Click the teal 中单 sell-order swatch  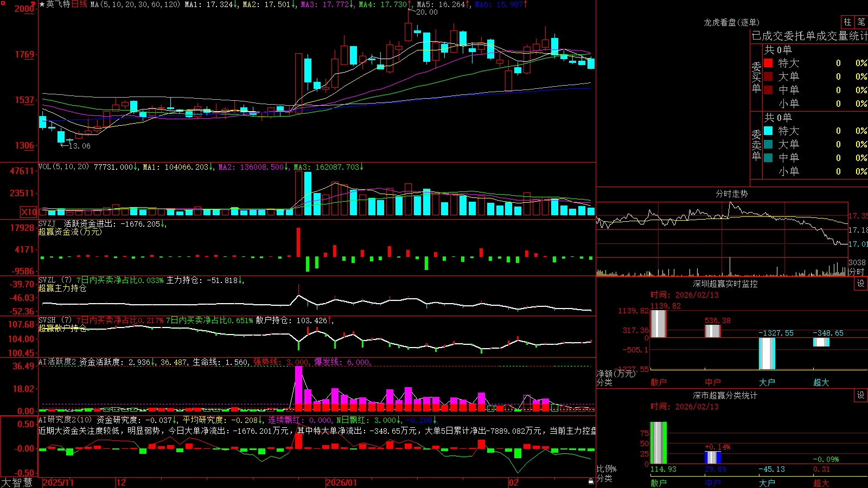tap(768, 158)
